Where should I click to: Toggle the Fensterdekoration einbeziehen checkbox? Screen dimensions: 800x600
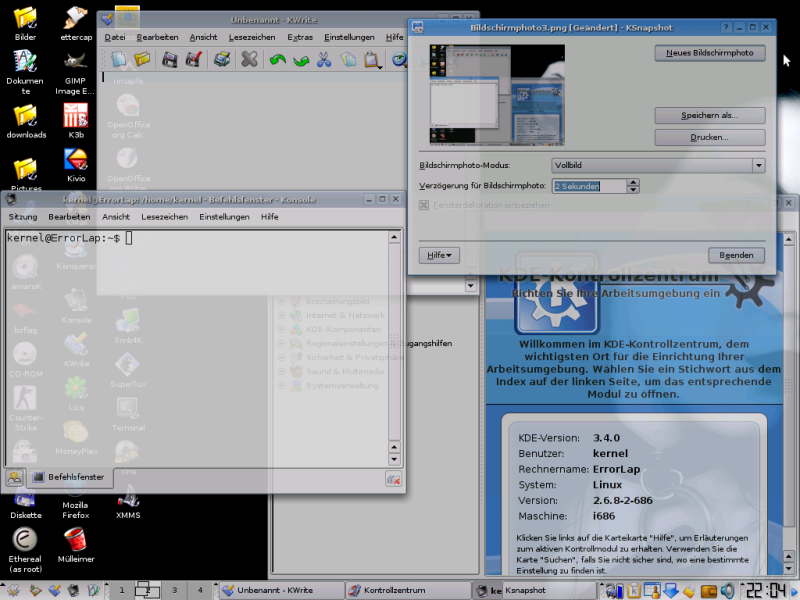point(425,205)
